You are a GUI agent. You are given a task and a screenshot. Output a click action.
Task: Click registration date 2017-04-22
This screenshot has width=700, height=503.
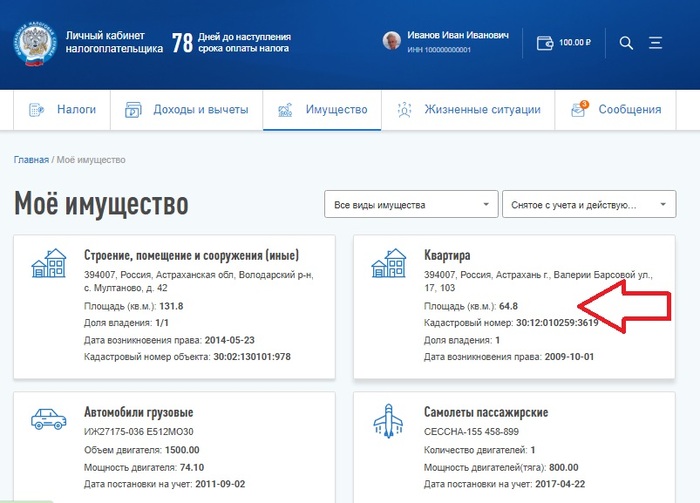[x=560, y=484]
